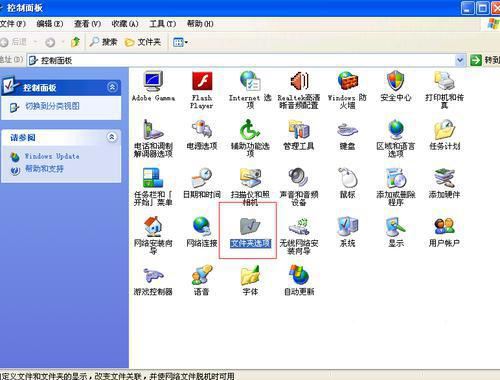
Task: Click the 切换到分类视图 link
Action: (x=52, y=106)
